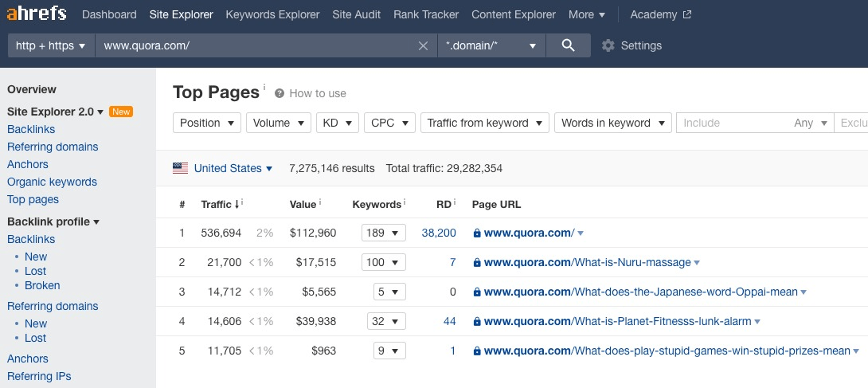The image size is (868, 388).
Task: Click the Settings gear icon
Action: tap(608, 45)
